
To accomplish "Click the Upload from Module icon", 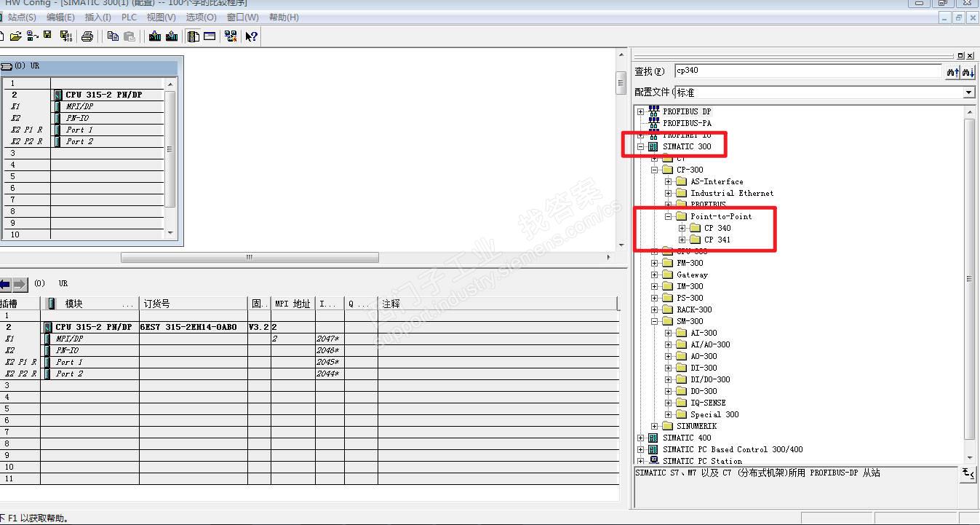I will click(172, 36).
